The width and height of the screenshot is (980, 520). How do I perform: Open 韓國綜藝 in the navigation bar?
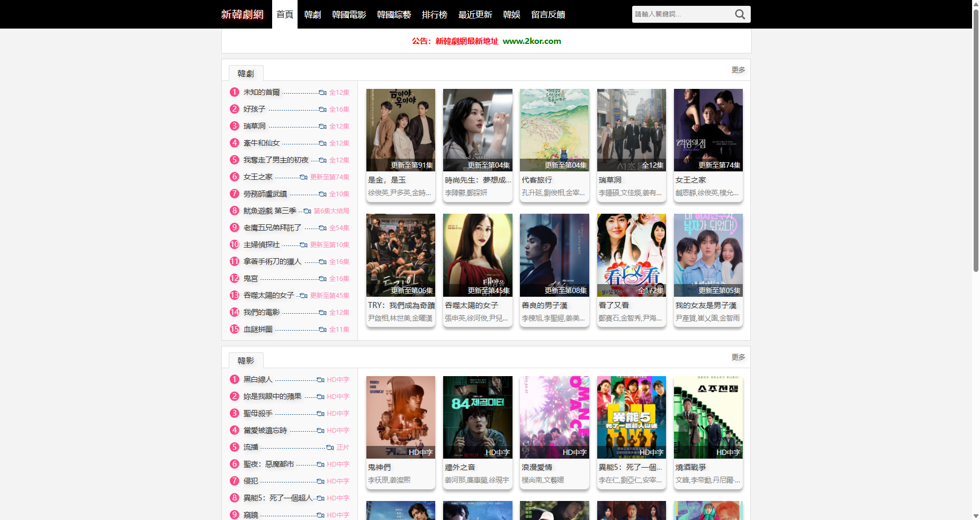[x=394, y=14]
